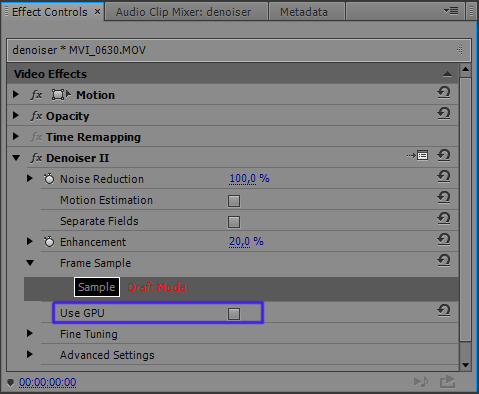Viewport: 479px width, 394px height.
Task: Expand the Fine Tuning group
Action: (x=29, y=333)
